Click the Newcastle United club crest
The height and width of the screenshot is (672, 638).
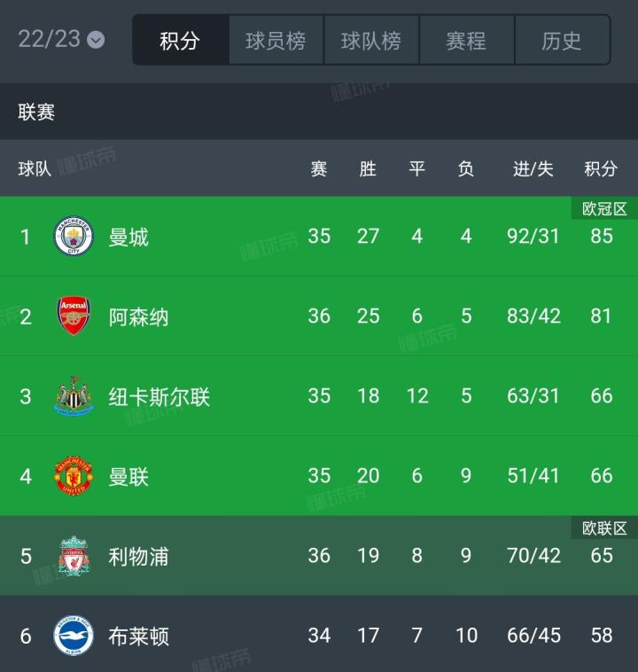pyautogui.click(x=74, y=396)
